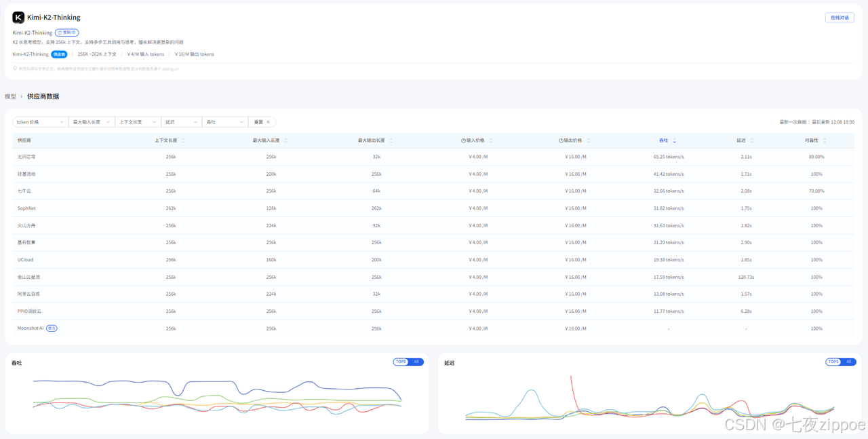
Task: Click provider 阿里云百炼 in the table
Action: click(x=28, y=294)
